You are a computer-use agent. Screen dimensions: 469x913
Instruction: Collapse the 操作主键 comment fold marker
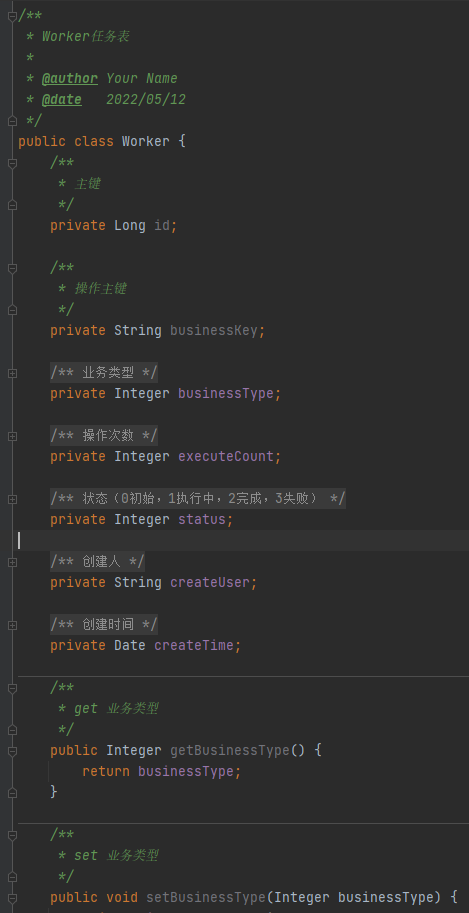click(x=12, y=268)
